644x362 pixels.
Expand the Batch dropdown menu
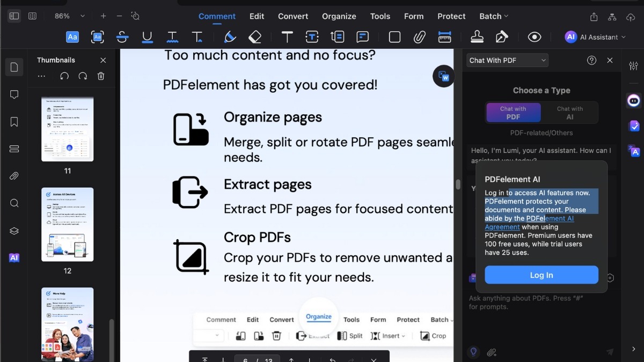[x=494, y=16]
